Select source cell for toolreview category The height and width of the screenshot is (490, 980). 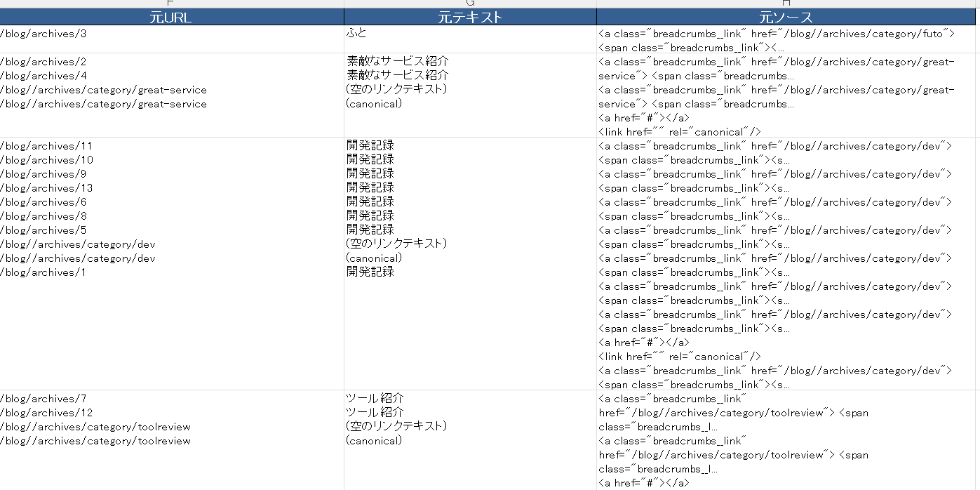tap(786, 439)
